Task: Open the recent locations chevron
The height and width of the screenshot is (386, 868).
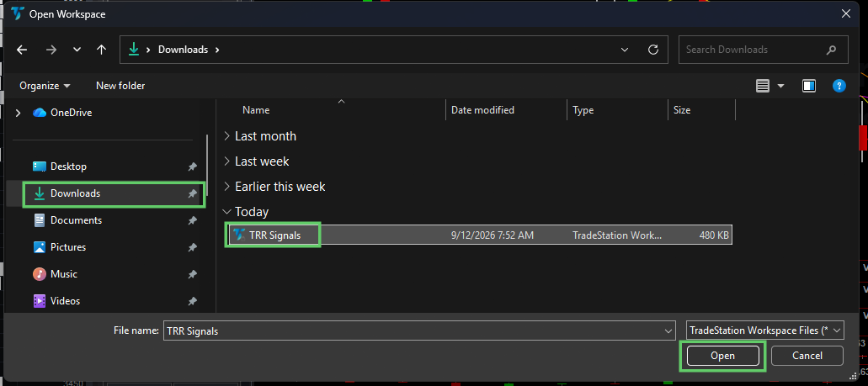Action: point(77,50)
